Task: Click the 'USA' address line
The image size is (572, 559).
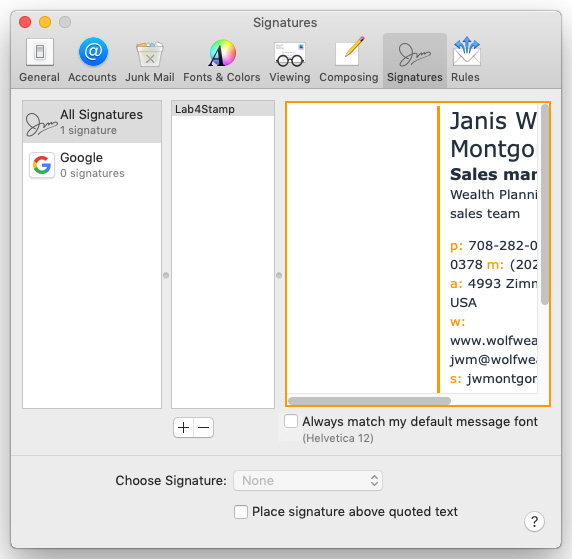Action: coord(463,302)
